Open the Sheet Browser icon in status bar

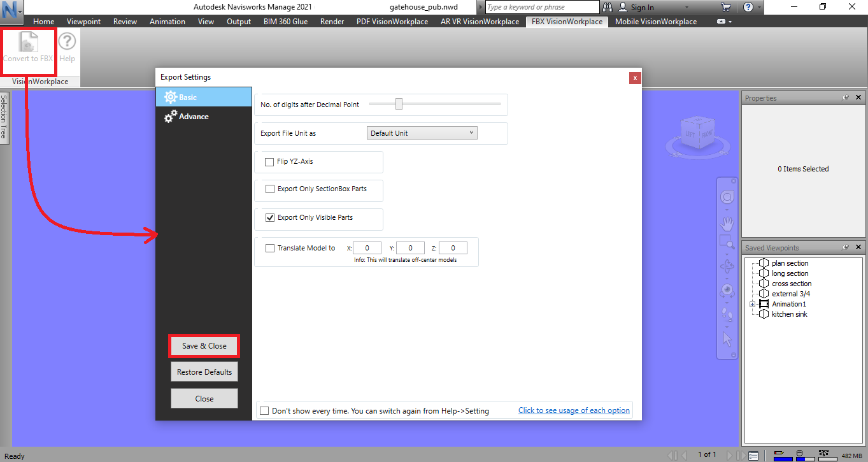pyautogui.click(x=753, y=456)
